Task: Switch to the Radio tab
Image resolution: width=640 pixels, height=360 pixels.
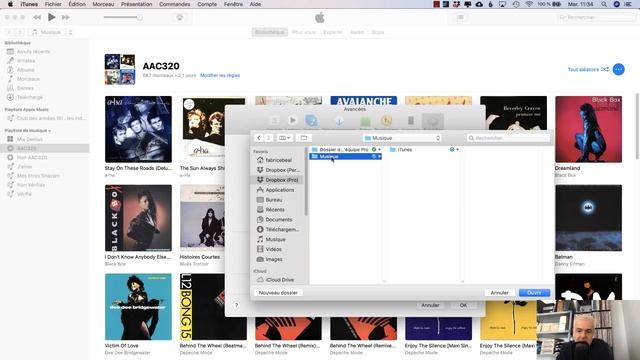Action: point(357,32)
